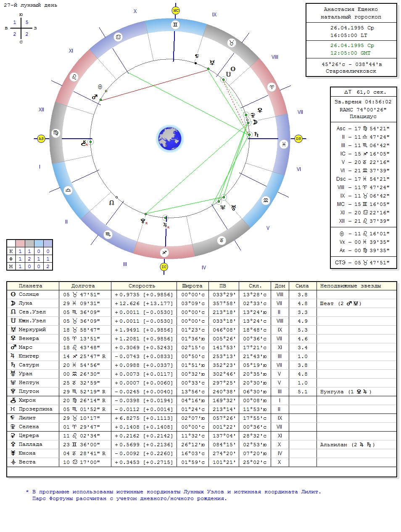The image size is (401, 532).
Task: Click the local time 16:05:00 LT
Action: click(349, 36)
